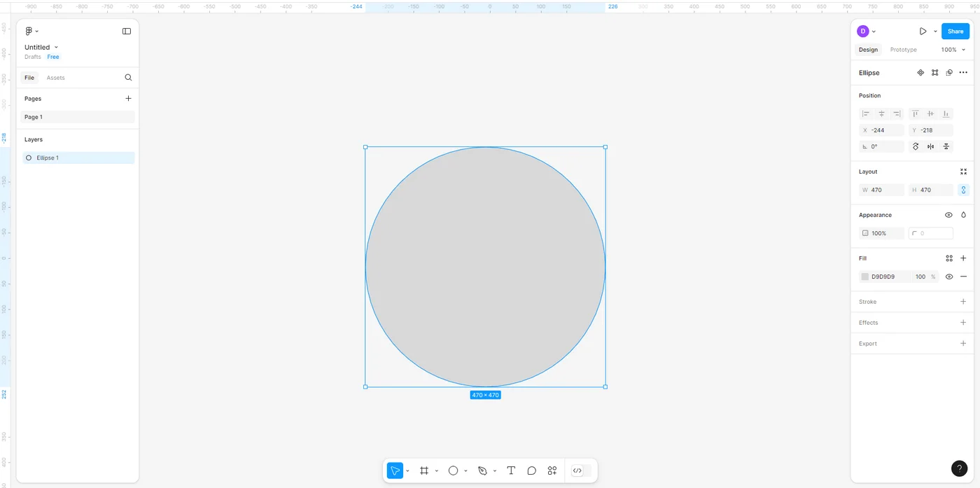Toggle constrain proportions lock beside H field

pyautogui.click(x=963, y=190)
